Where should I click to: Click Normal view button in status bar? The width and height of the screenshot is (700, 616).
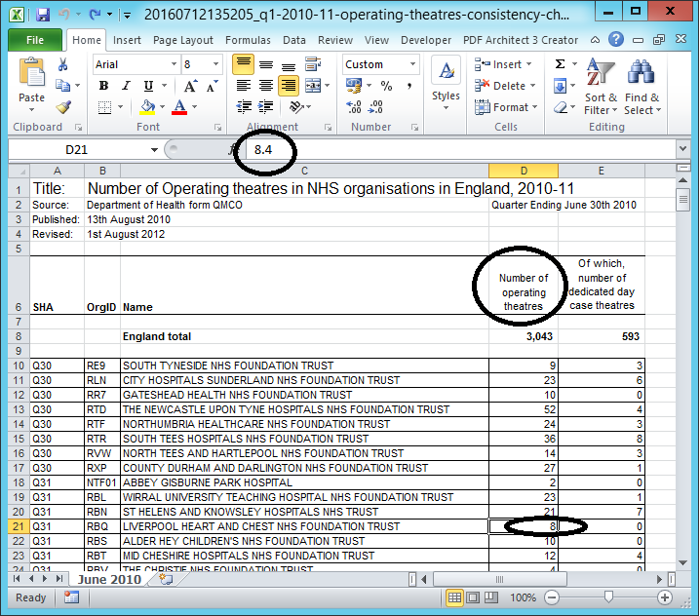point(454,597)
